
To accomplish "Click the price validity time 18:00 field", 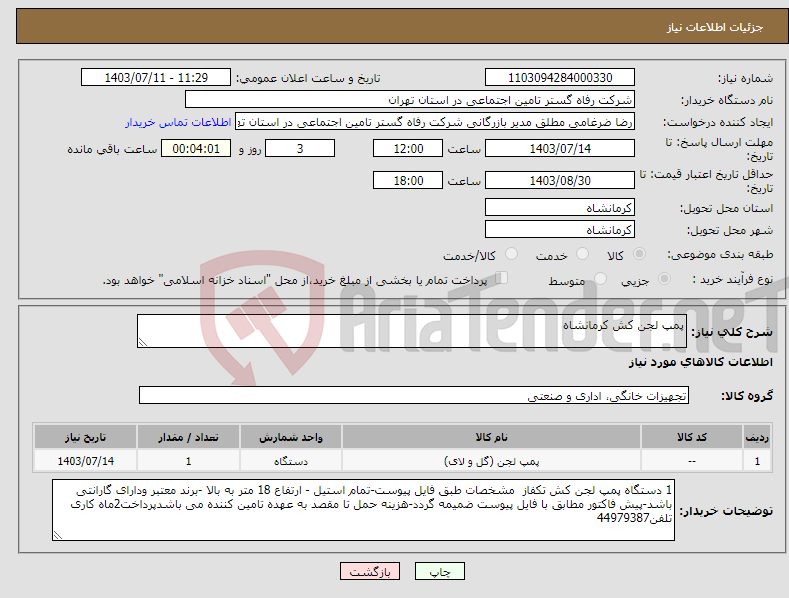I will pos(408,180).
